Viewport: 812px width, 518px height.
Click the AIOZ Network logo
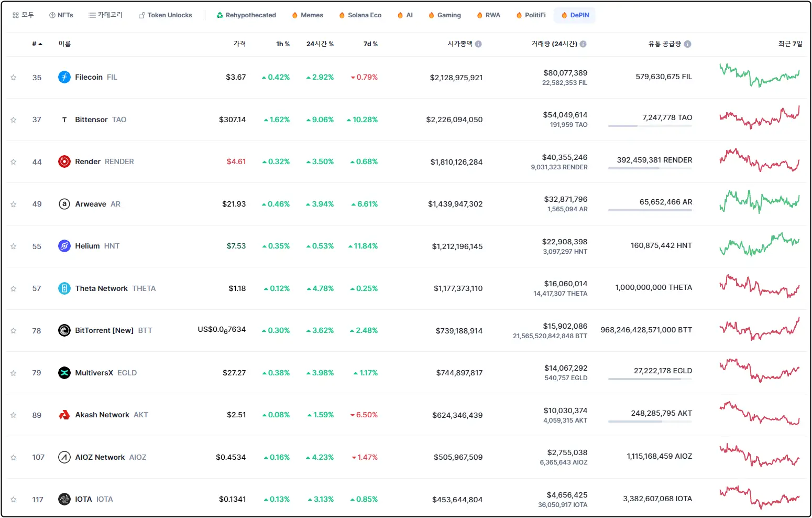[64, 457]
